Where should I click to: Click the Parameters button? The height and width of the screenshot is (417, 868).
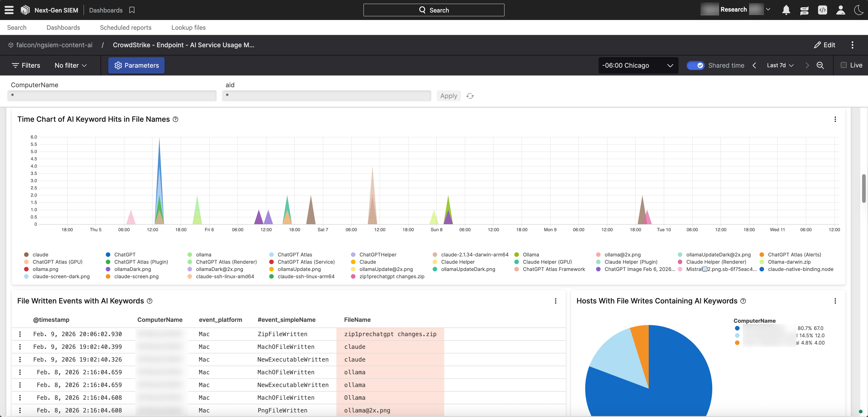coord(136,65)
